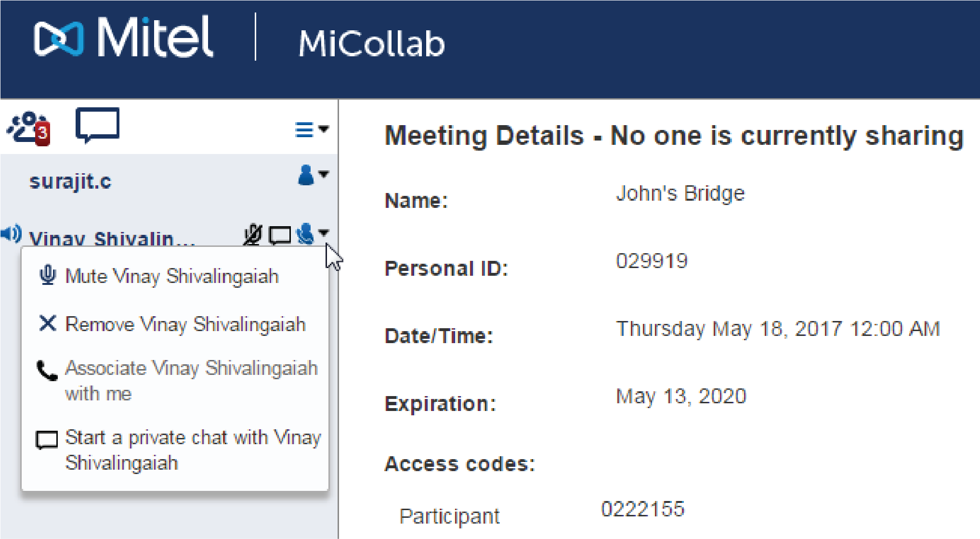Click the speaker icon beside Vinay

point(11,234)
